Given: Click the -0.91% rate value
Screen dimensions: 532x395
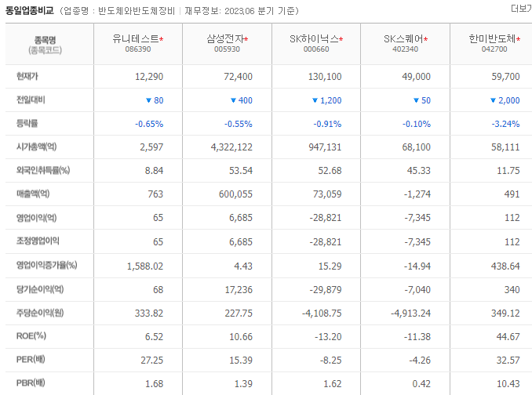Looking at the screenshot, I should pos(327,124).
